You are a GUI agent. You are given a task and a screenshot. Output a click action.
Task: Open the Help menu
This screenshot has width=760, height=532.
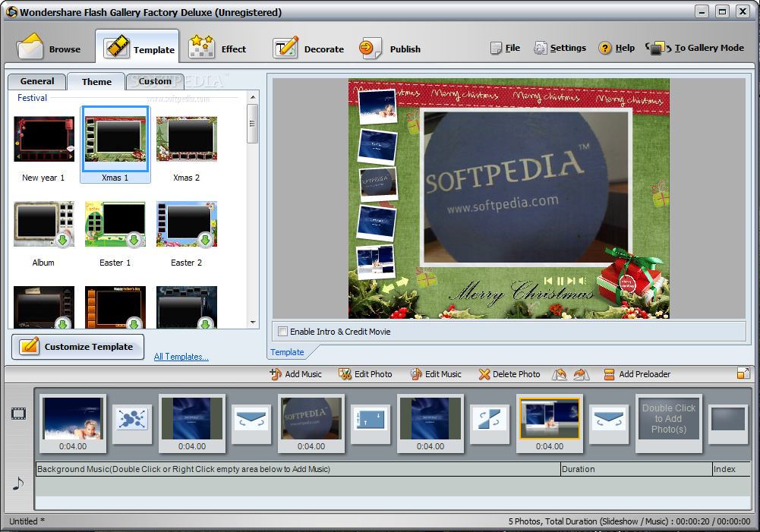[617, 48]
